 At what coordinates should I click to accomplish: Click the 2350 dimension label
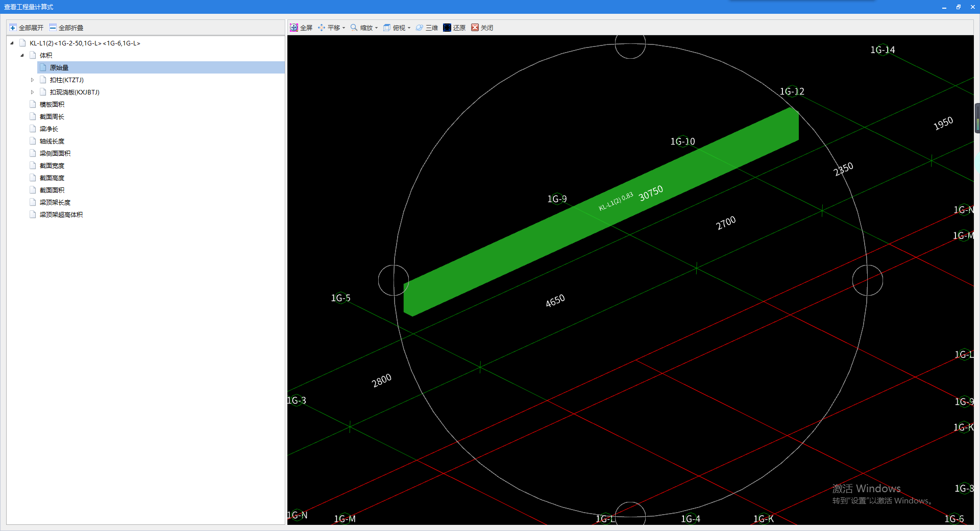click(843, 169)
